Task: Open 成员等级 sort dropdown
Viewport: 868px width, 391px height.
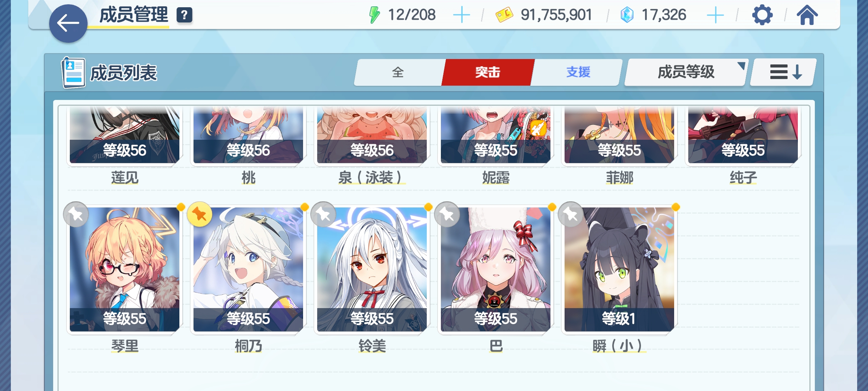Action: pyautogui.click(x=685, y=72)
